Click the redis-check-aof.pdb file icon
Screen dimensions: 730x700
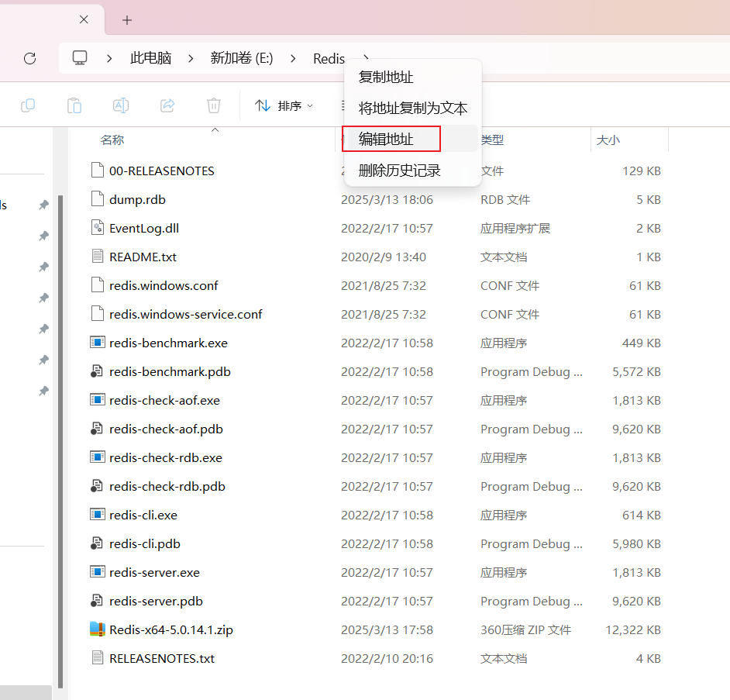(x=96, y=429)
